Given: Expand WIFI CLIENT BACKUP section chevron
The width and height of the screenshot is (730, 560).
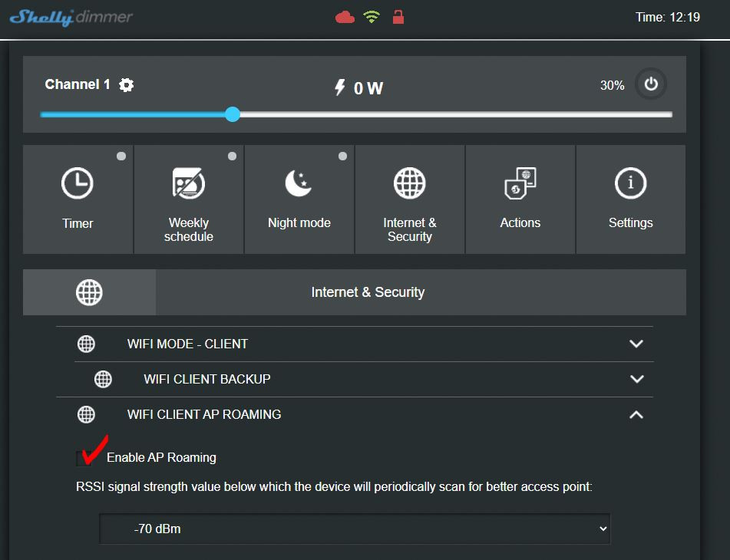Looking at the screenshot, I should (x=637, y=379).
